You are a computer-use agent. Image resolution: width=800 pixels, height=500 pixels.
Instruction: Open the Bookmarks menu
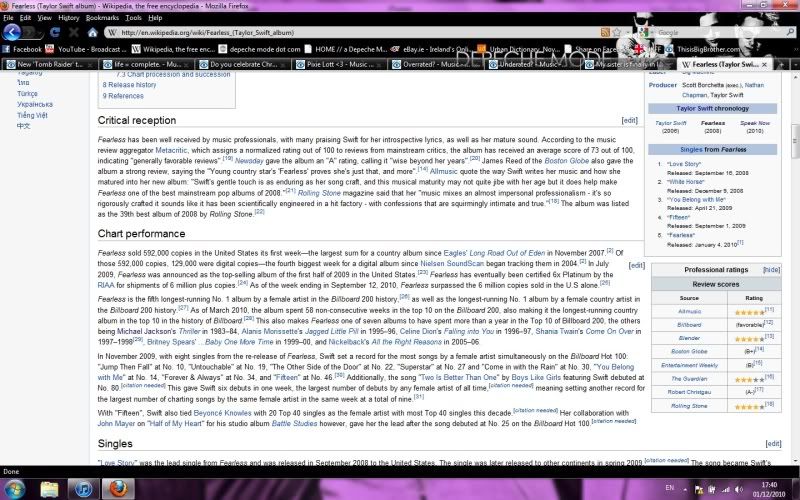(x=102, y=17)
